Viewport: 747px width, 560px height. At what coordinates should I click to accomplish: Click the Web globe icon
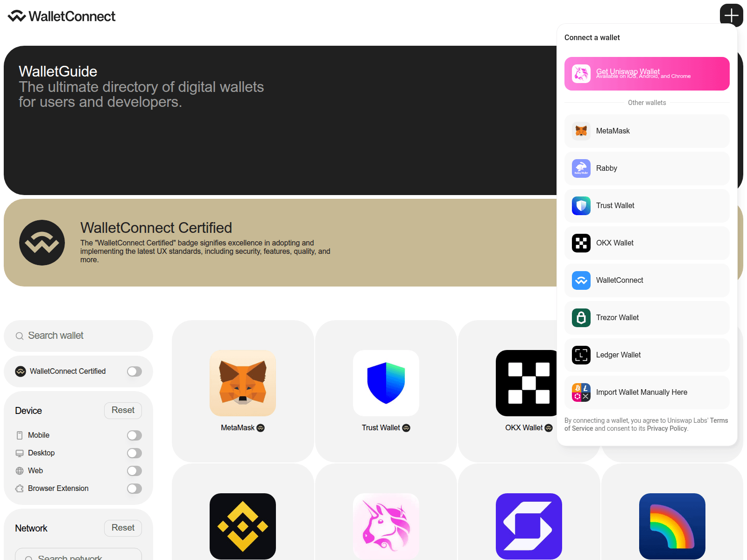pyautogui.click(x=20, y=471)
